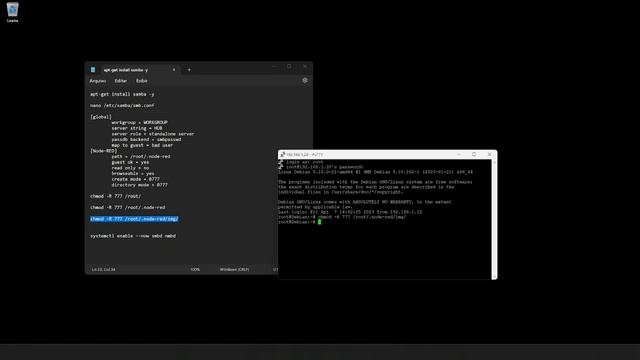Click the 'workgroup = WORKGROUP' line
Image resolution: width=640 pixels, height=360 pixels.
click(x=140, y=122)
